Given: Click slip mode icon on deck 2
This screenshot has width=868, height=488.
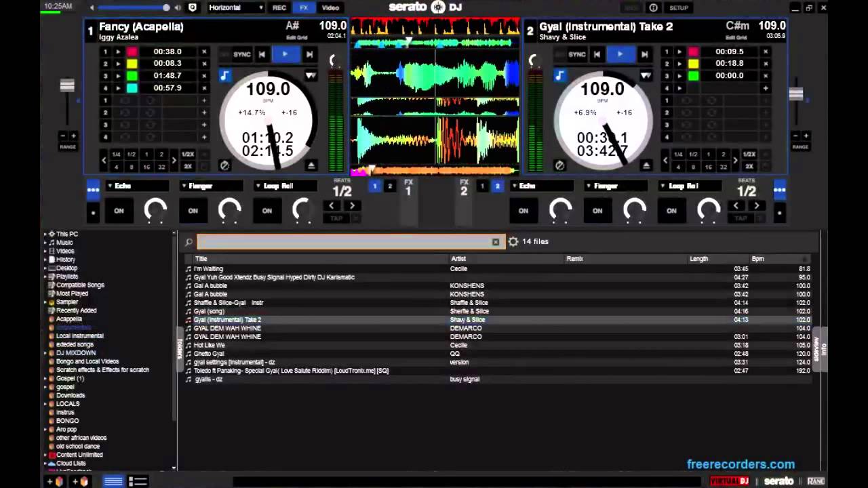Looking at the screenshot, I should click(559, 165).
